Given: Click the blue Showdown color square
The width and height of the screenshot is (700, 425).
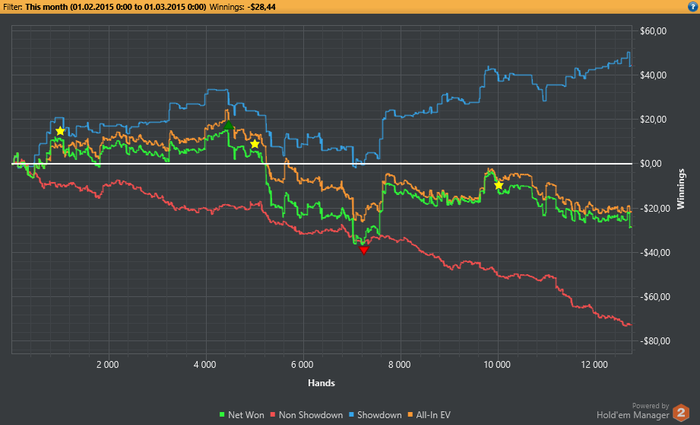Looking at the screenshot, I should point(351,415).
